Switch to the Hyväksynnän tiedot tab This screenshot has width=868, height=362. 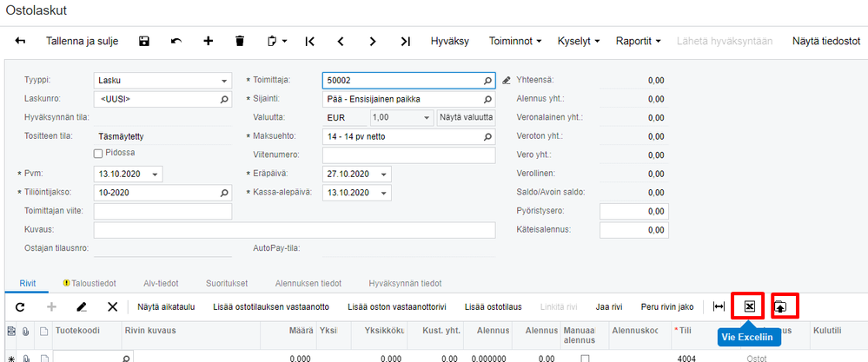tap(405, 284)
